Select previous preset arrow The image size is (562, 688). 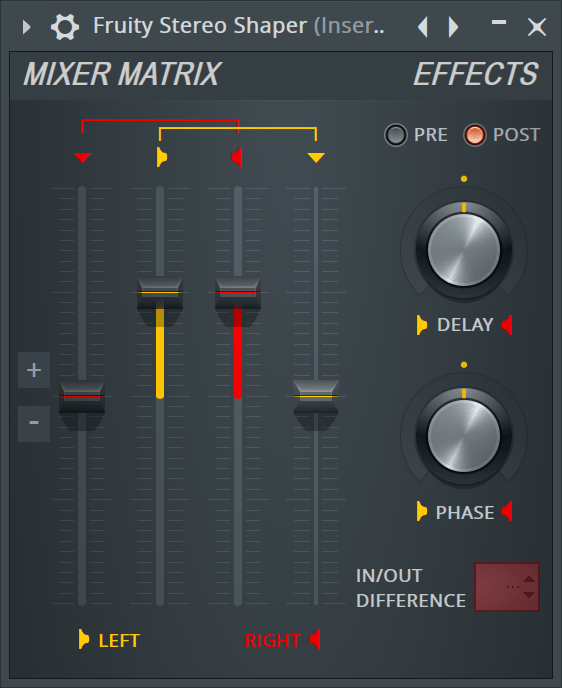(x=422, y=27)
